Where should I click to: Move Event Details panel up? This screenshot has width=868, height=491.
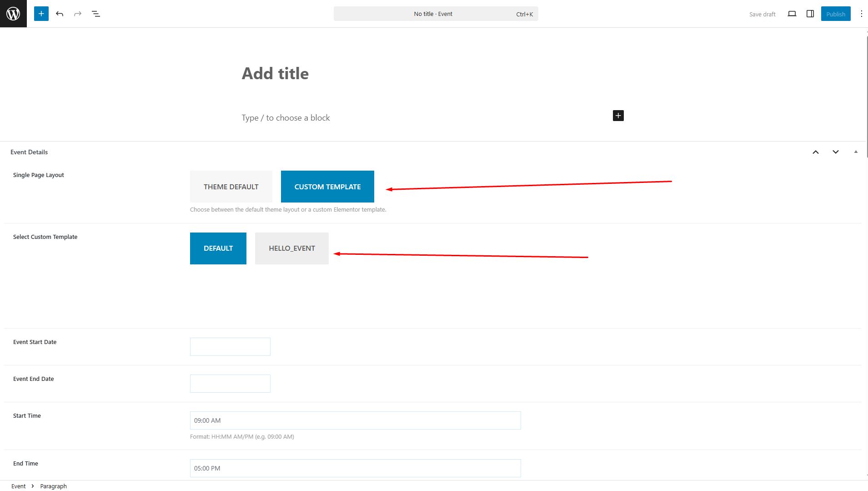(815, 152)
